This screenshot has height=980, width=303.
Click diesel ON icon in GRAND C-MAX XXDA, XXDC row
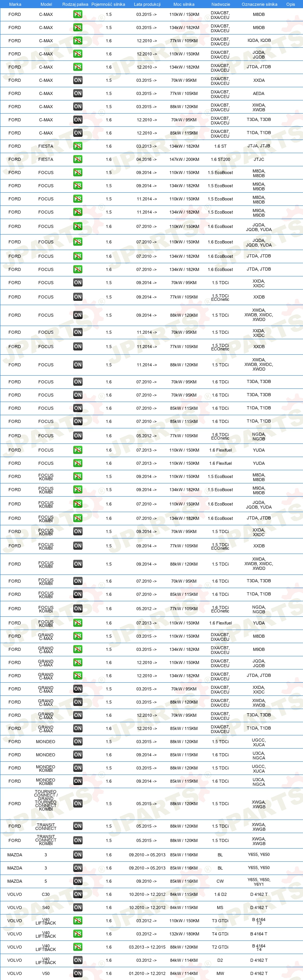click(x=78, y=689)
